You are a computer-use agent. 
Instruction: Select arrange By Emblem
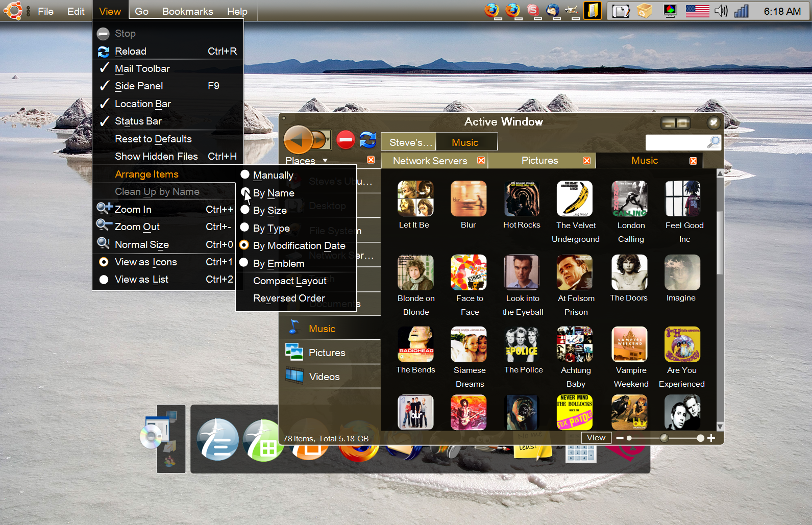(296, 263)
